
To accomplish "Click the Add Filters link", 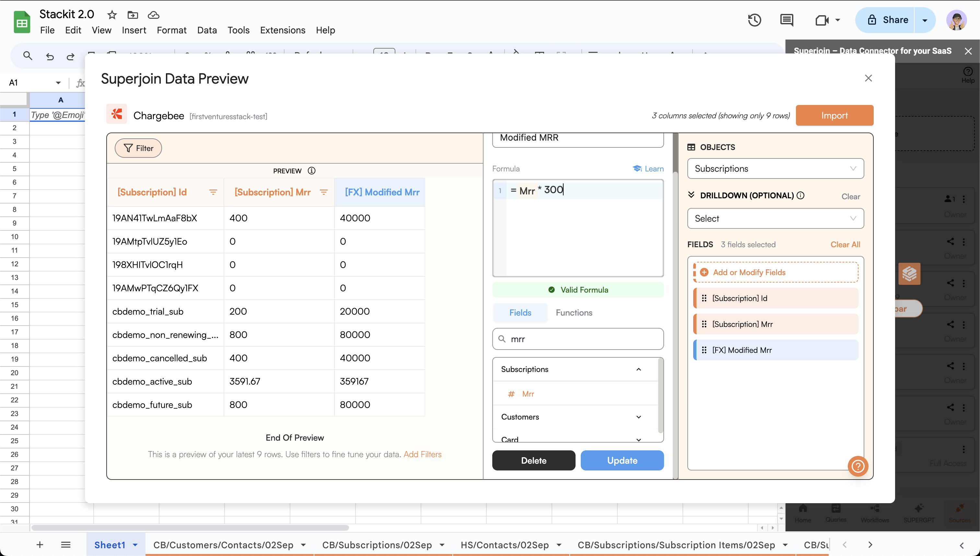I will click(x=422, y=454).
